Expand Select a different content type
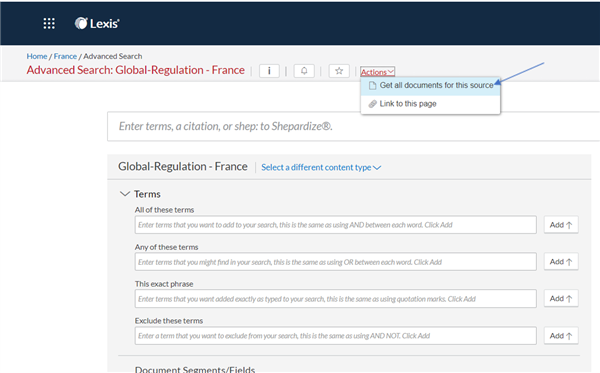The height and width of the screenshot is (373, 600). [321, 167]
